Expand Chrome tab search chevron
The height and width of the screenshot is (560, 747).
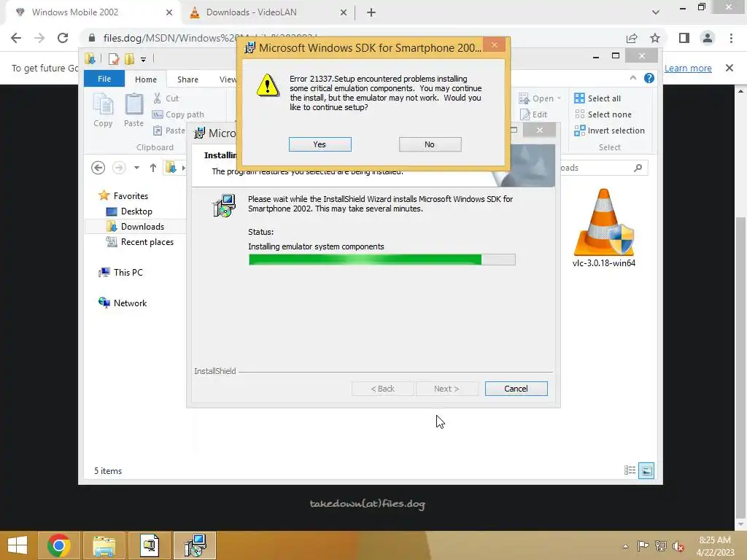(x=656, y=12)
